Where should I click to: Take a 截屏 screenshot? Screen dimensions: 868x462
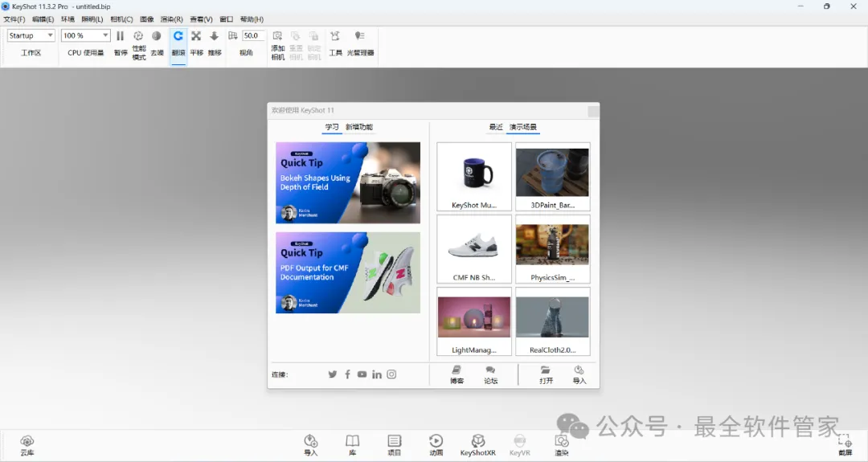point(845,445)
